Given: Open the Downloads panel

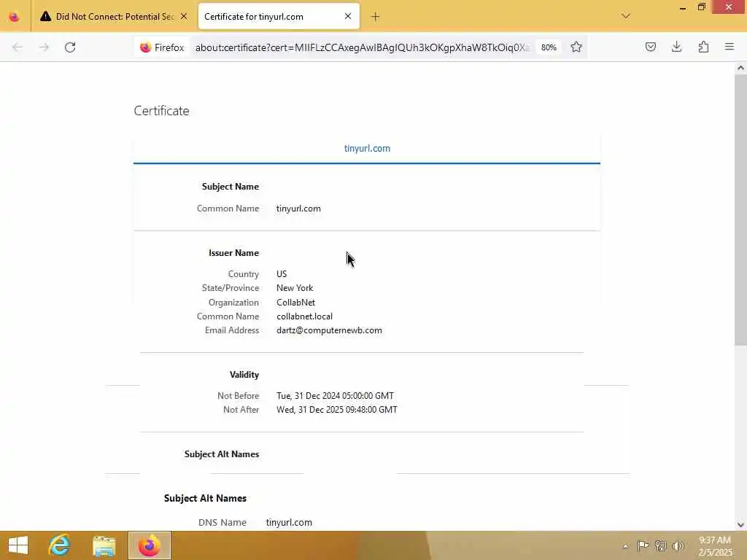Looking at the screenshot, I should coord(676,47).
